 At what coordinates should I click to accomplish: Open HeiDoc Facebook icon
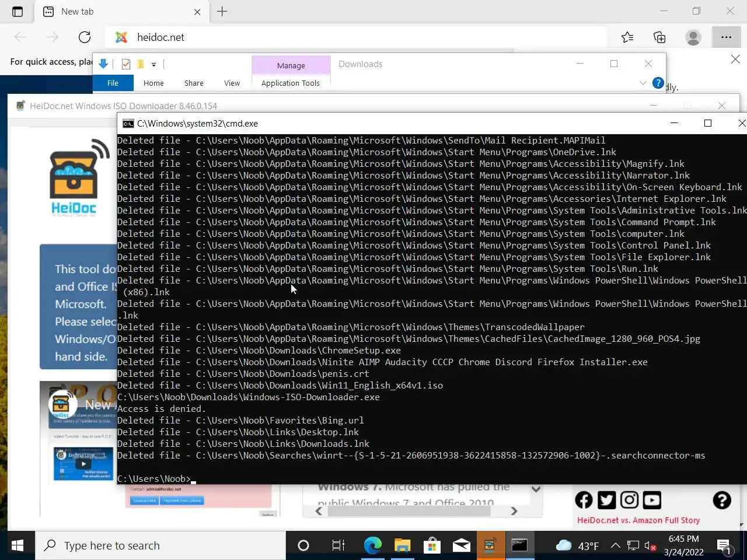click(584, 500)
